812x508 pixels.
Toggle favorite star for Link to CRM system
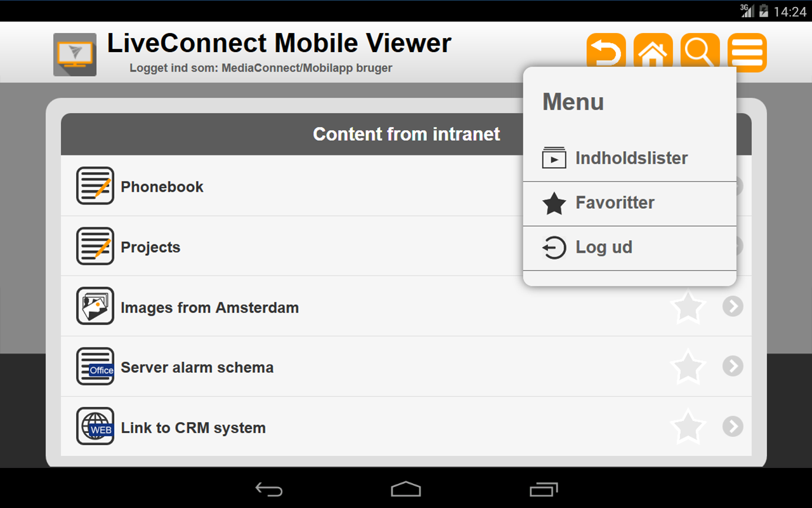point(688,426)
